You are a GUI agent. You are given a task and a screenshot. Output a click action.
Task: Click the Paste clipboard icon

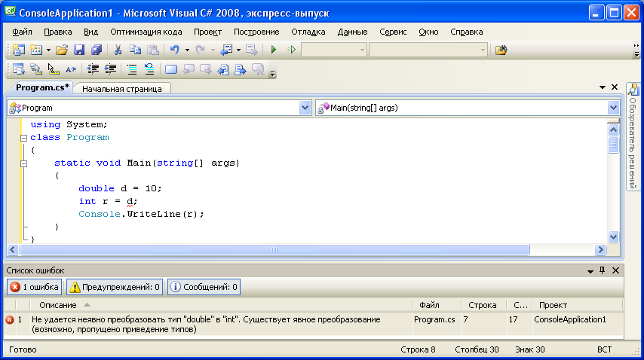click(153, 50)
